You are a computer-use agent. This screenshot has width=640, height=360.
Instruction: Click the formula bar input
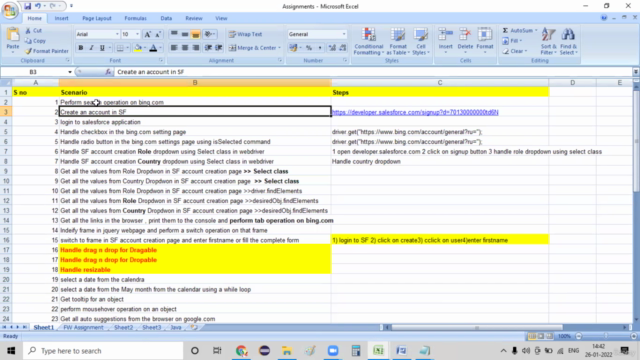click(373, 72)
